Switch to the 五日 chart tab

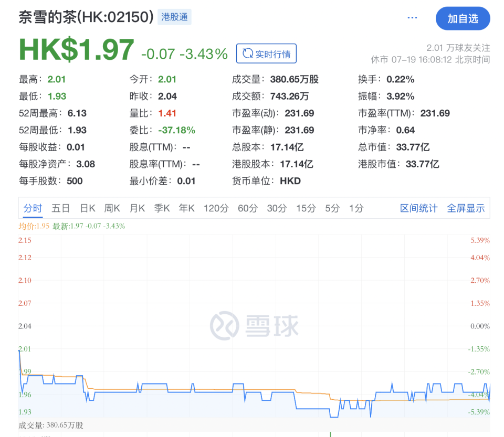pyautogui.click(x=61, y=208)
